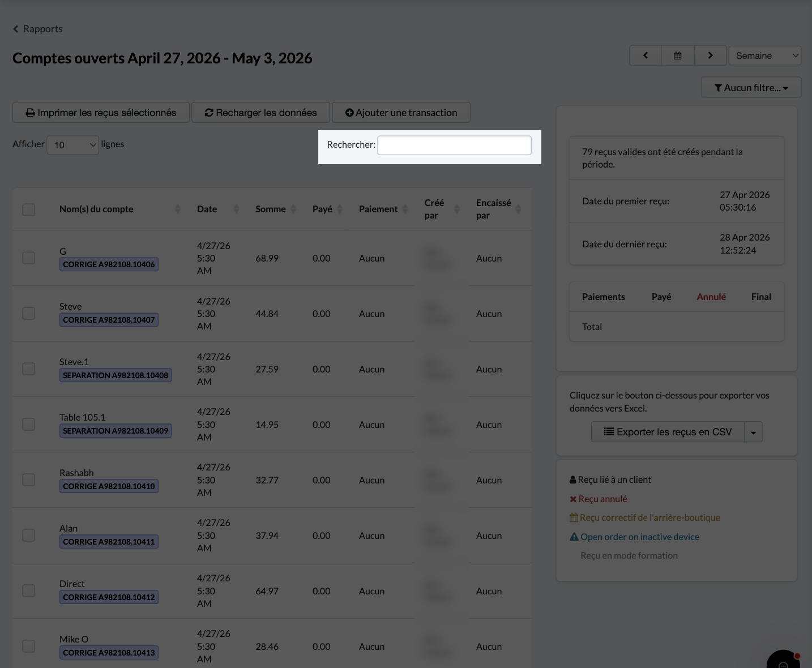
Task: Go back to Rapports
Action: point(37,29)
